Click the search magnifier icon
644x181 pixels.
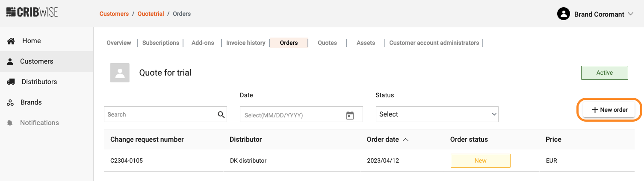click(x=221, y=114)
